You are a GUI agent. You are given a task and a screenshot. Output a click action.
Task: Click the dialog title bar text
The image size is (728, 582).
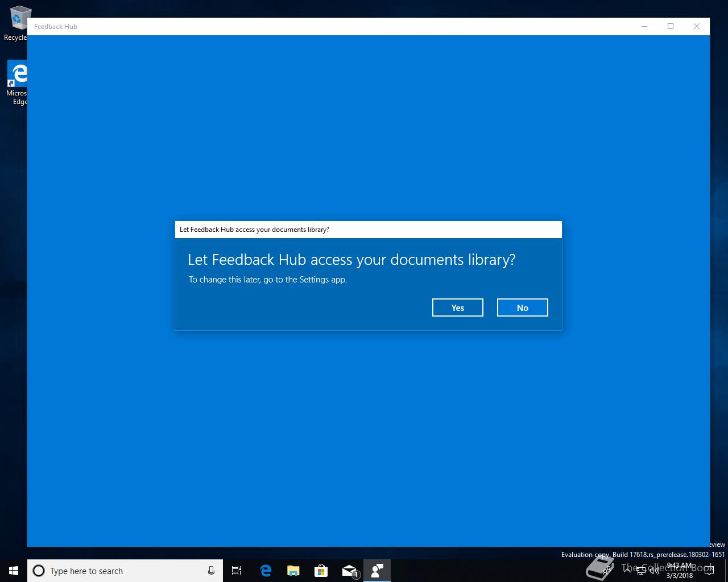click(254, 230)
